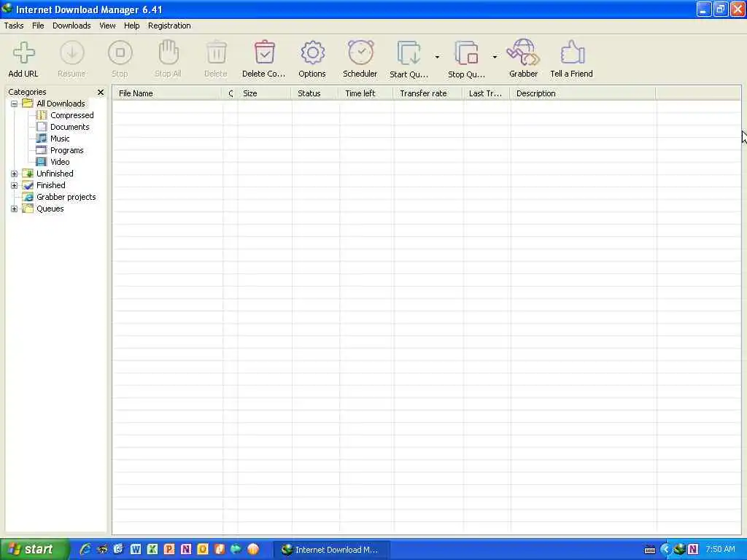Open the Stop Queue dropdown arrow
Viewport: 747px width, 560px height.
pyautogui.click(x=495, y=57)
